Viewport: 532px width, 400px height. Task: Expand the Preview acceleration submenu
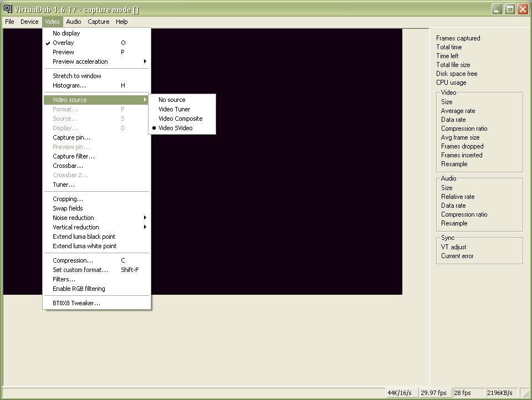point(96,61)
